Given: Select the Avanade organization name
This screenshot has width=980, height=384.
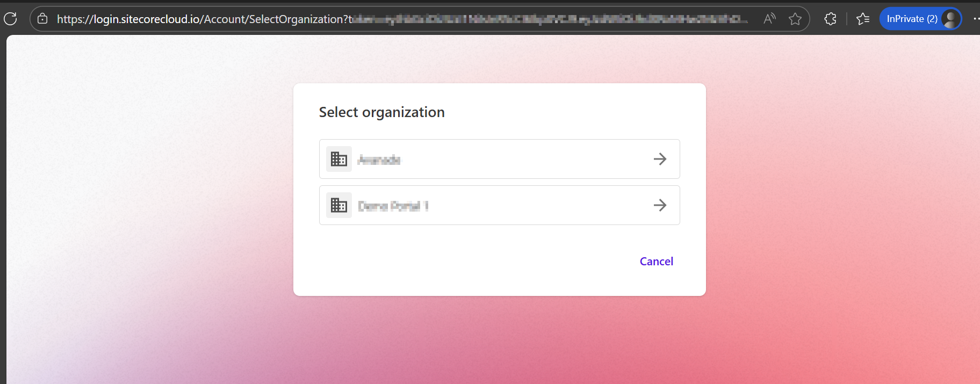Looking at the screenshot, I should [379, 160].
